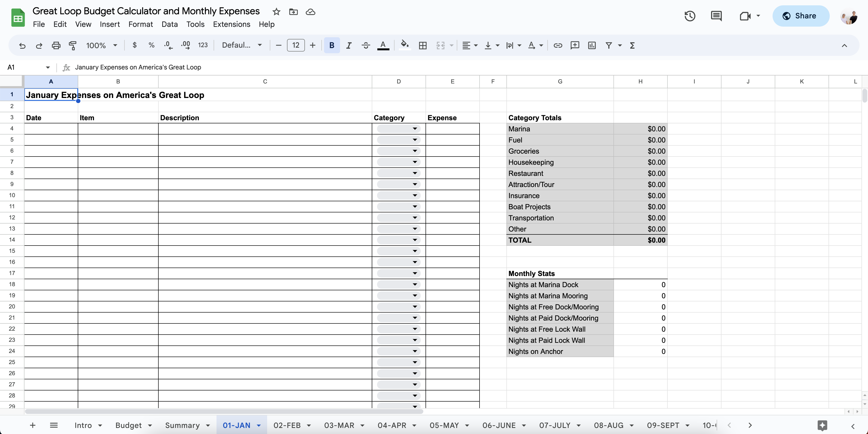Click the formula bar text
The image size is (868, 434).
pyautogui.click(x=138, y=67)
